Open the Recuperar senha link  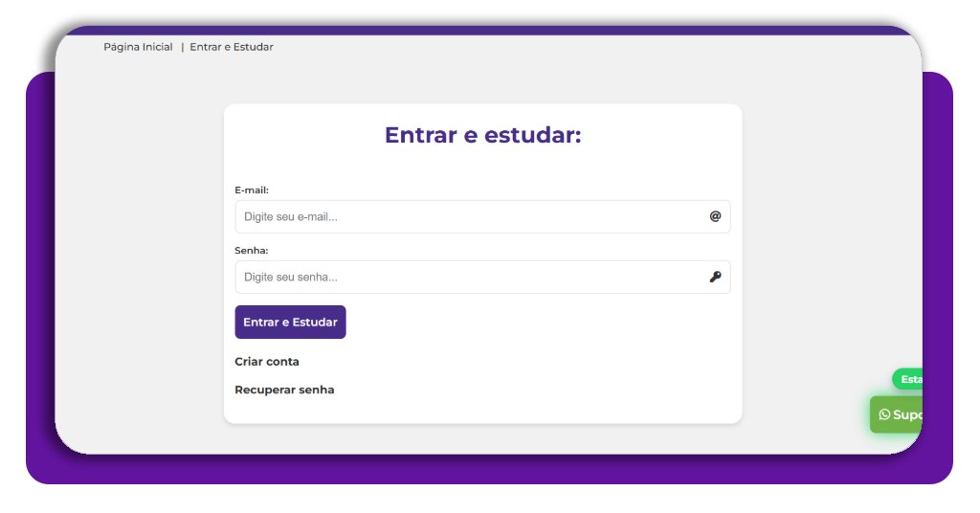(x=284, y=390)
